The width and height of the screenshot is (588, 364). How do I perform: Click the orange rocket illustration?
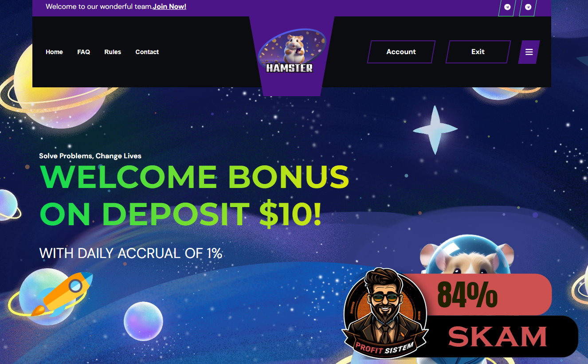click(x=62, y=293)
